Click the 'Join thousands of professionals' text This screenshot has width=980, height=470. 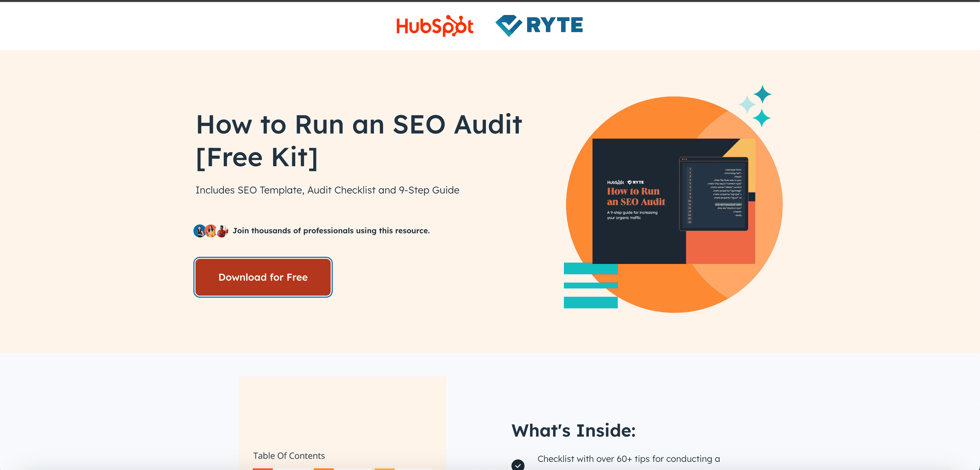[331, 230]
